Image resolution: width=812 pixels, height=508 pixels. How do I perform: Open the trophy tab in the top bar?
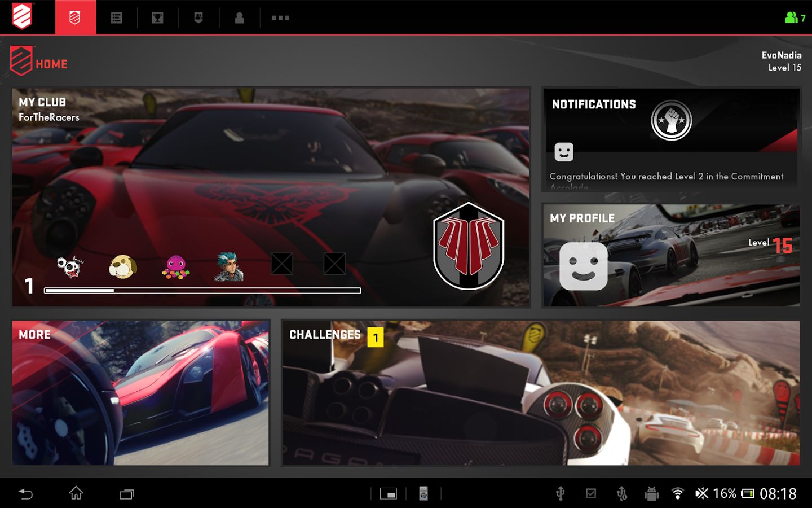coord(157,17)
